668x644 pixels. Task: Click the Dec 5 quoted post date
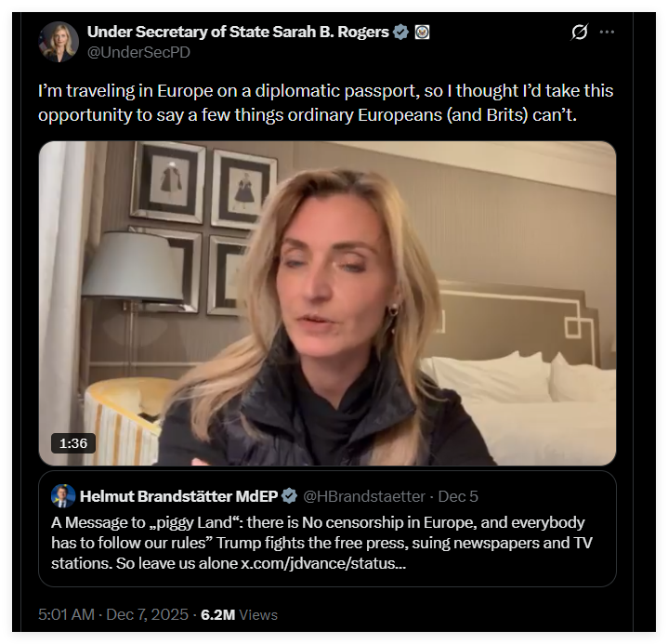point(458,496)
